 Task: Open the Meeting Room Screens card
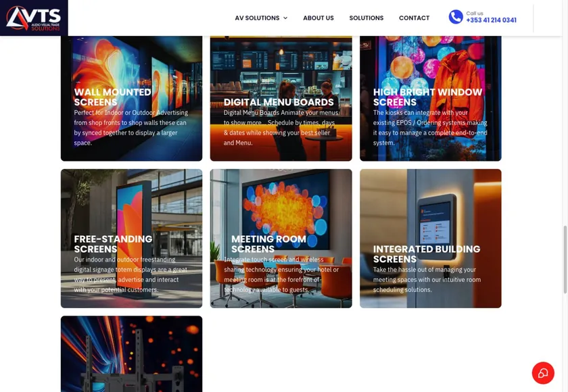(281, 239)
